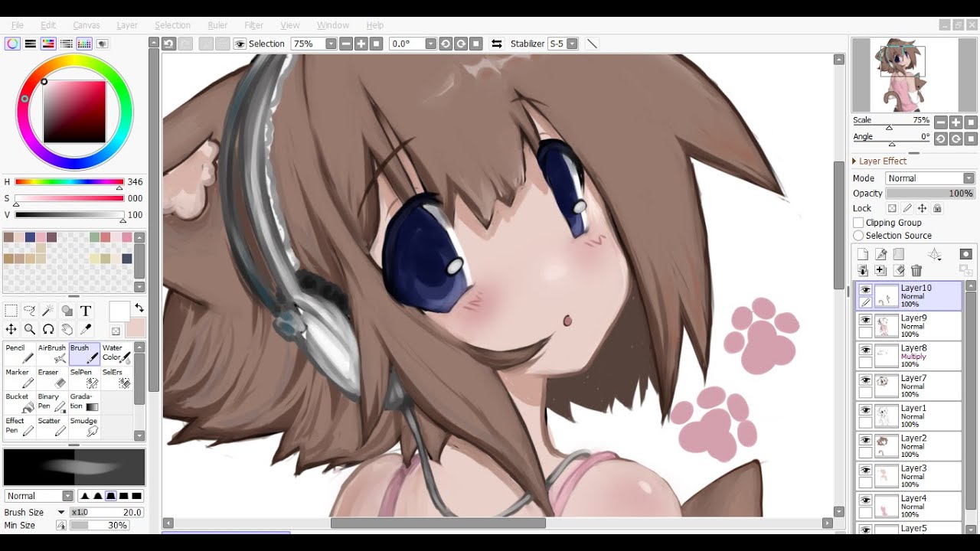
Task: Open the Stabilizer S-5 dropdown
Action: pos(572,44)
